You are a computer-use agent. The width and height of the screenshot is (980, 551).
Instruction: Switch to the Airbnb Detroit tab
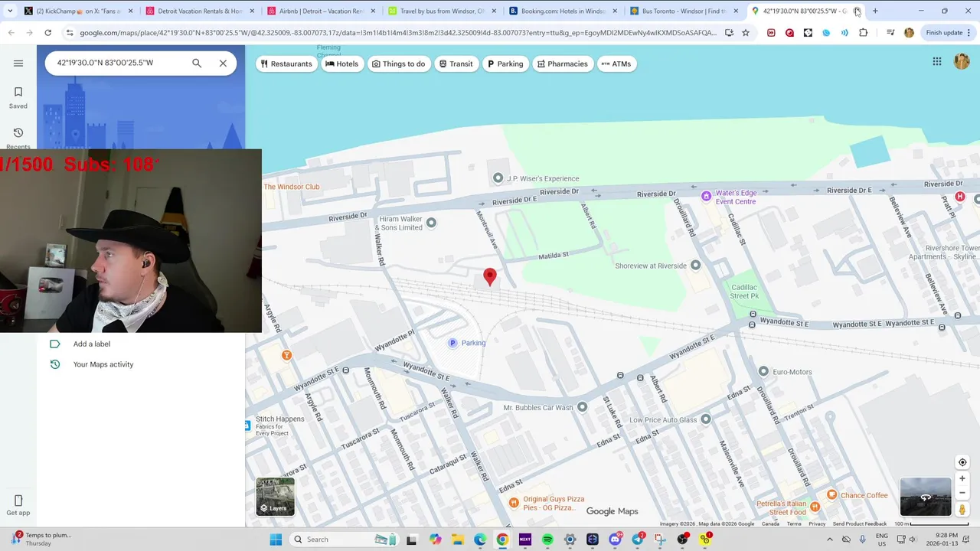click(x=320, y=11)
